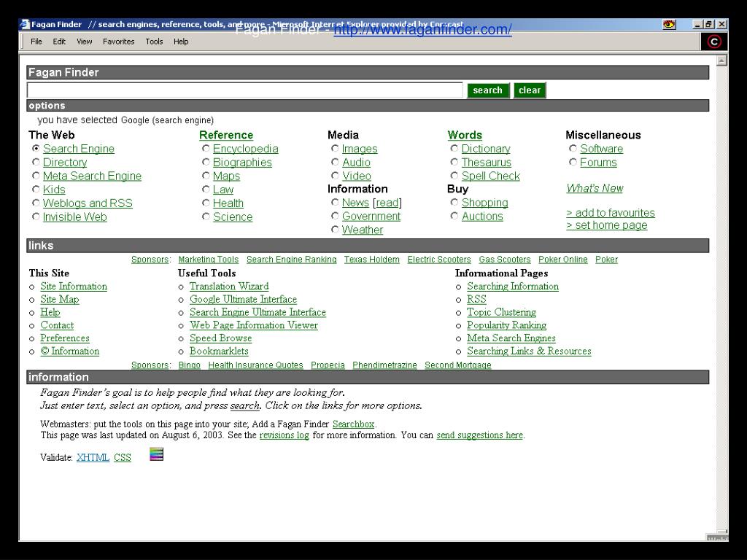The height and width of the screenshot is (560, 747).
Task: Select the Software radio button
Action: click(x=573, y=149)
